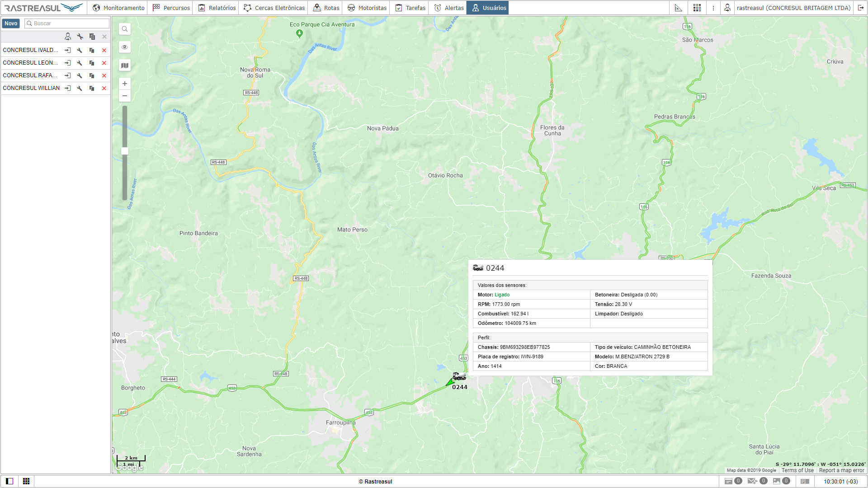The image size is (868, 488).
Task: Open the map layers selector
Action: [125, 66]
